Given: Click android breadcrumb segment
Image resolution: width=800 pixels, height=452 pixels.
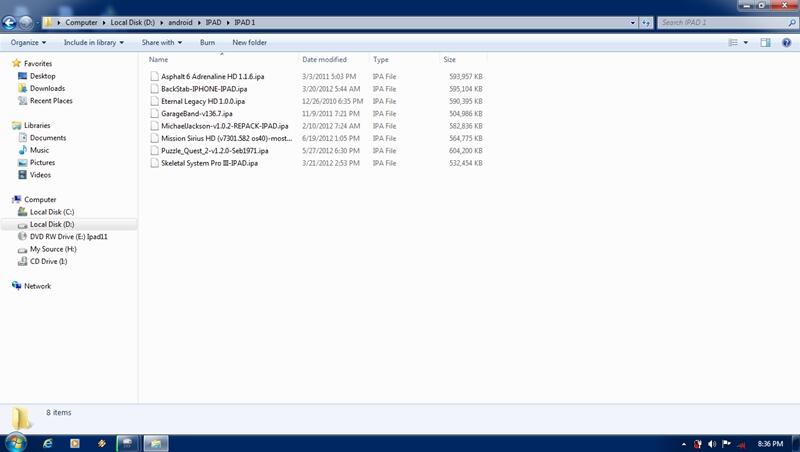Looking at the screenshot, I should pyautogui.click(x=181, y=22).
